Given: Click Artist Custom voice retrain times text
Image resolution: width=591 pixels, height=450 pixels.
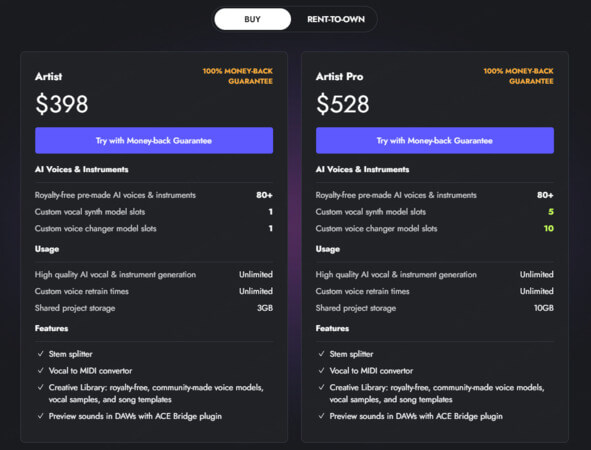Looking at the screenshot, I should (82, 291).
